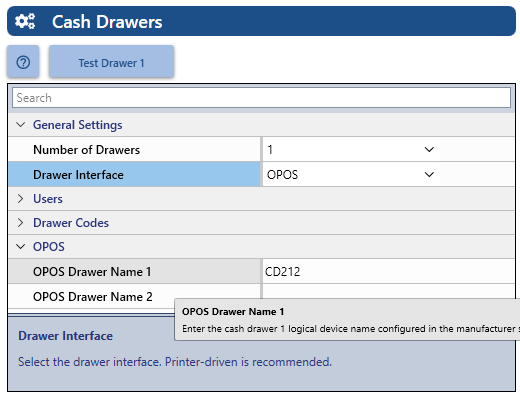
Task: Collapse the OPOS section chevron
Action: [21, 247]
